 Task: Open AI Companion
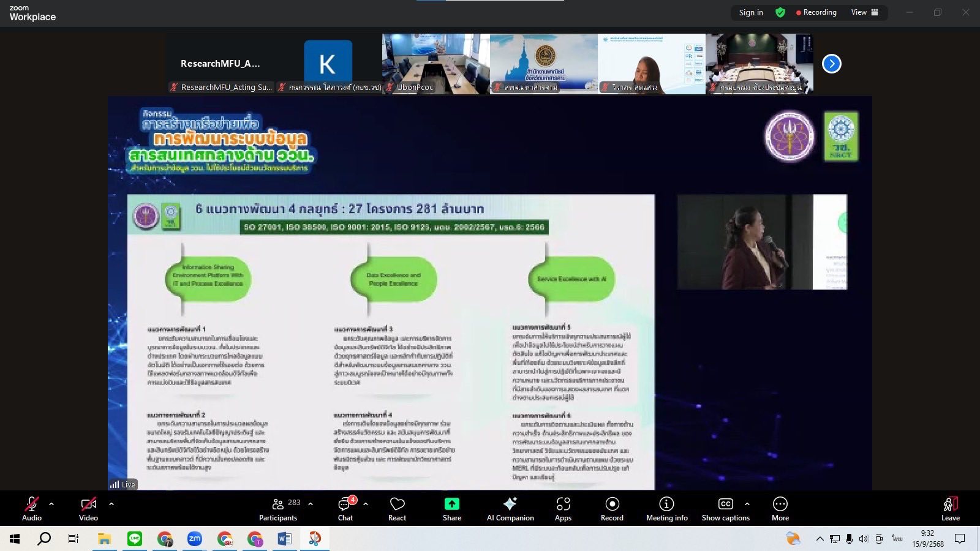click(510, 508)
